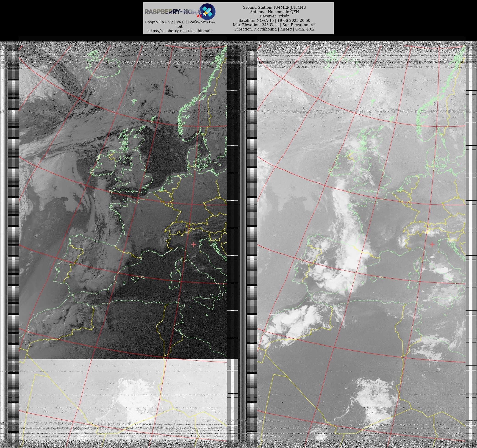Click the left image's red ground station cross
This screenshot has height=448, width=477.
pos(194,244)
